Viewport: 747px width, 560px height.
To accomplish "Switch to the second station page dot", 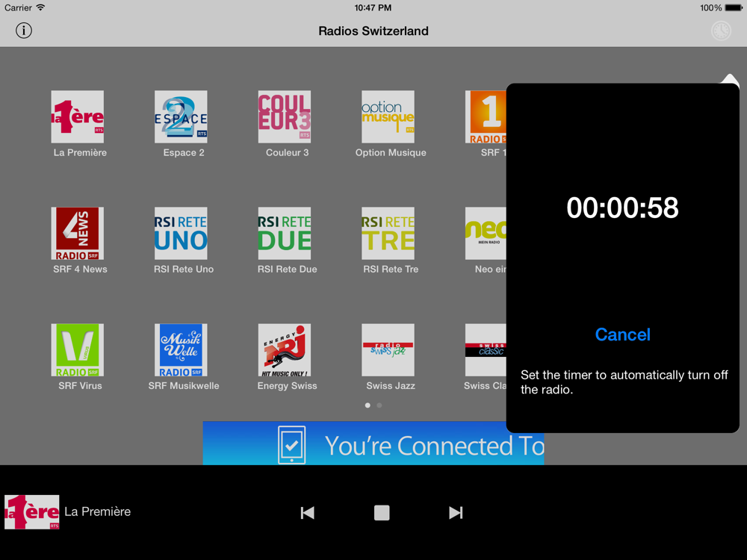I will click(x=379, y=405).
